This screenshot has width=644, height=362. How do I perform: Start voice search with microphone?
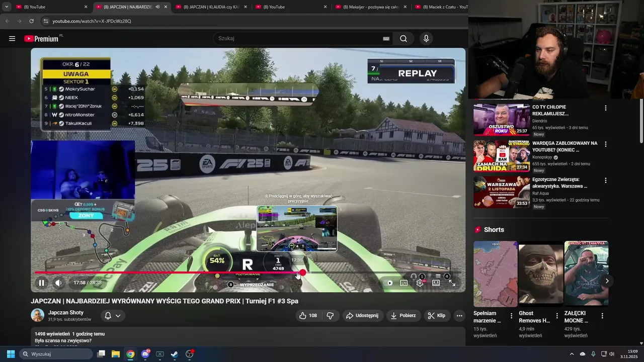pos(426,39)
